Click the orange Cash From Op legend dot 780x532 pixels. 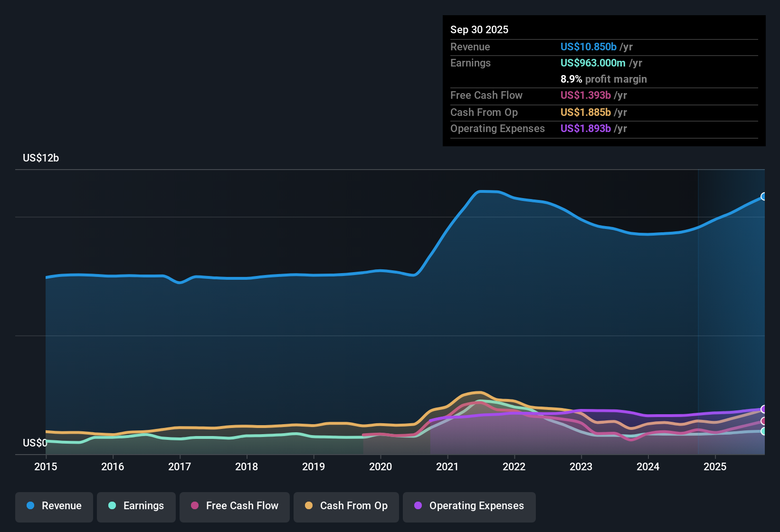(308, 506)
